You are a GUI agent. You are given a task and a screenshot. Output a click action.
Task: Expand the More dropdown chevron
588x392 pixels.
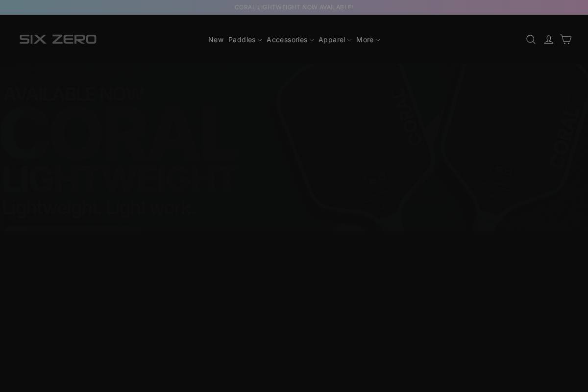click(x=378, y=40)
